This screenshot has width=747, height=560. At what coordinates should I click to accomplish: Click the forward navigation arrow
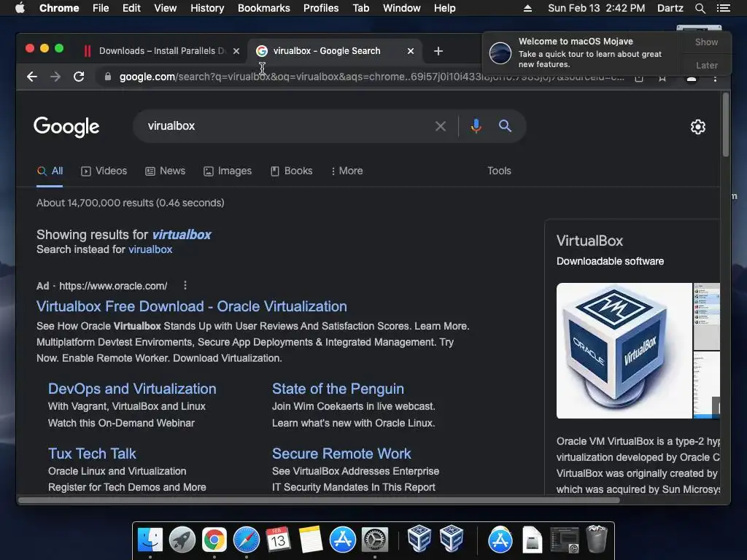[x=55, y=77]
